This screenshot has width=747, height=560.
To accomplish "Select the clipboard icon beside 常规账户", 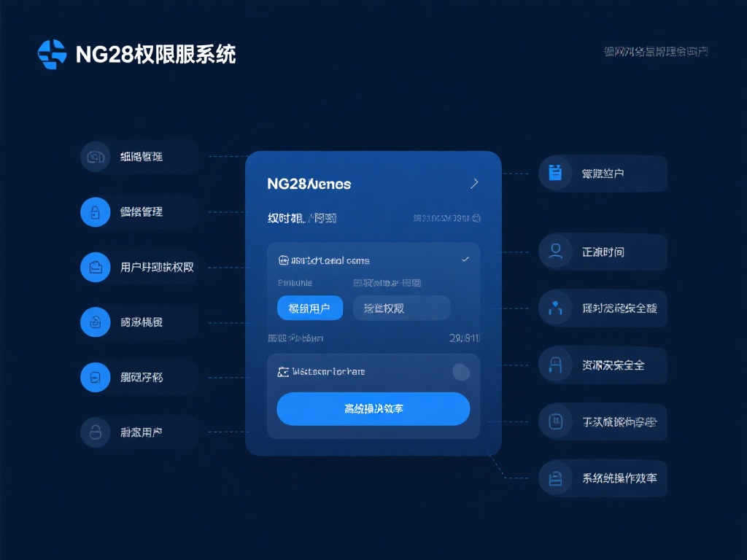I will point(554,173).
